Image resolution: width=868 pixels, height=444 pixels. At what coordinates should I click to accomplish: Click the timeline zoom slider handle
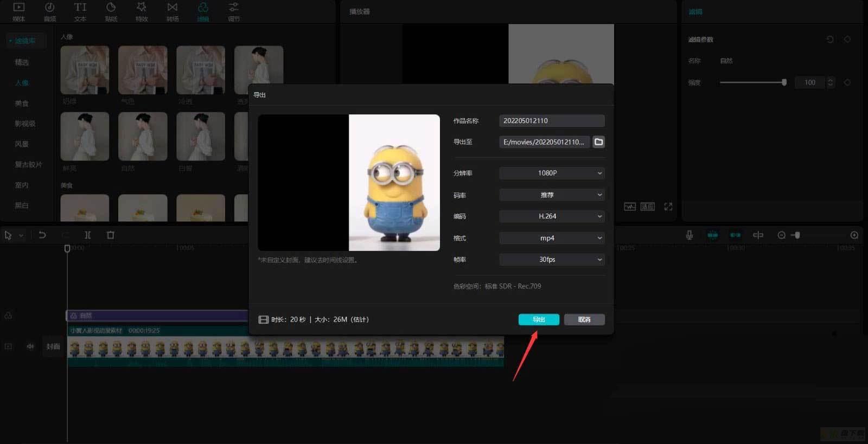click(797, 235)
